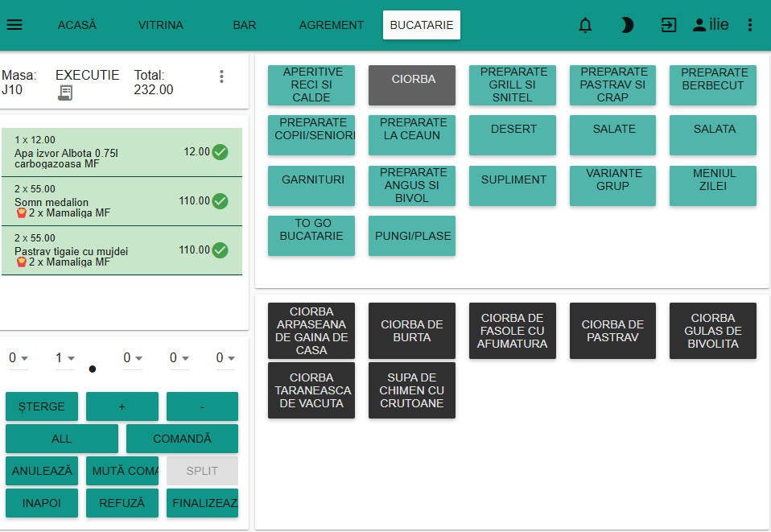The image size is (771, 532).
Task: Select the BUCATARIE tab
Action: 422,25
